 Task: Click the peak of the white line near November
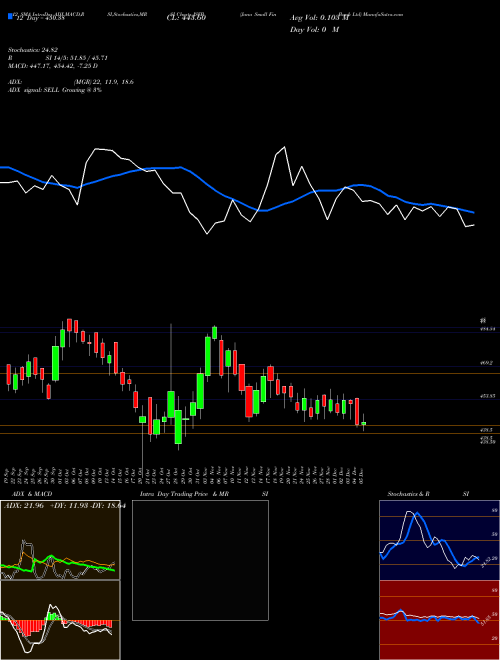285,147
